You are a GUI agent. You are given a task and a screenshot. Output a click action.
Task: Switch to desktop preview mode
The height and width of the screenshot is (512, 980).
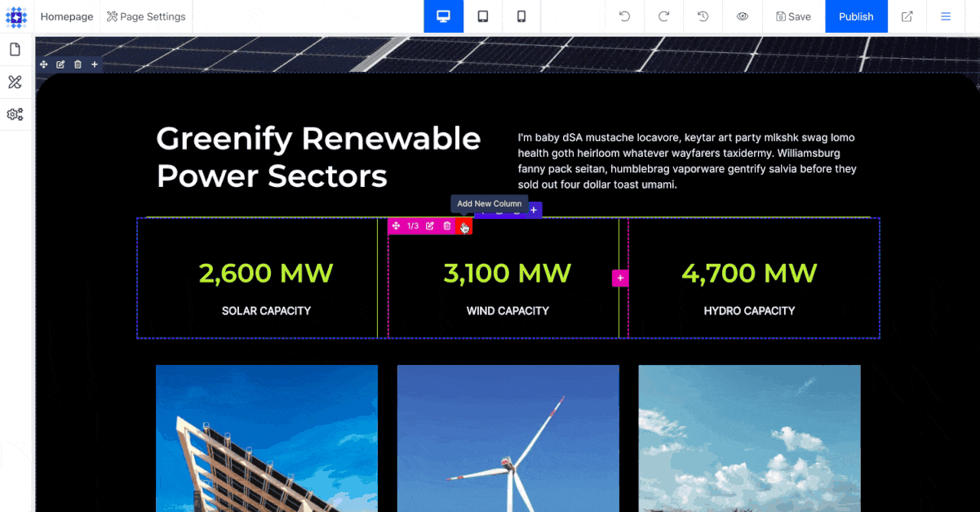point(444,16)
